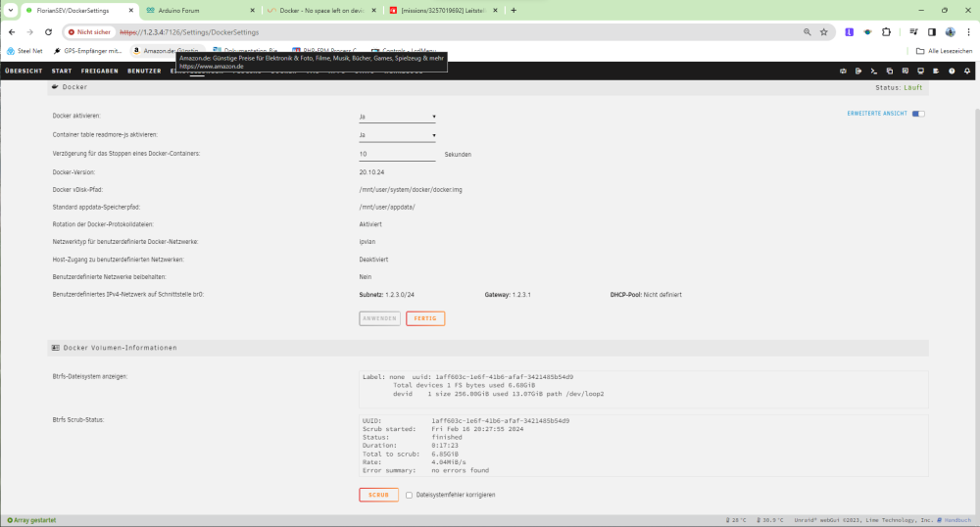
Task: Open the notifications bell in Unraid header
Action: coord(967,72)
